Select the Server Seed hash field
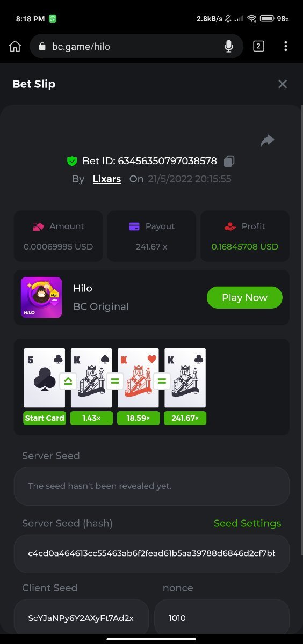Screen dimensions: 303x644 [151, 553]
